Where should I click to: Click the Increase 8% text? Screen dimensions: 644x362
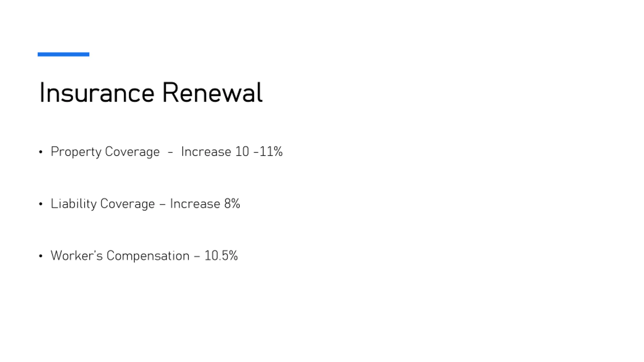[x=205, y=204]
